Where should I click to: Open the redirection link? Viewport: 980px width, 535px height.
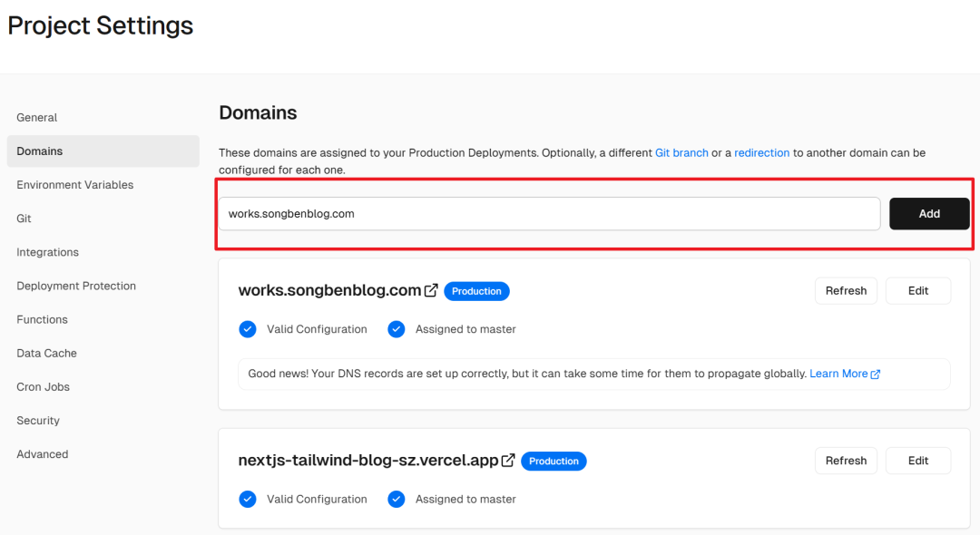tap(761, 153)
